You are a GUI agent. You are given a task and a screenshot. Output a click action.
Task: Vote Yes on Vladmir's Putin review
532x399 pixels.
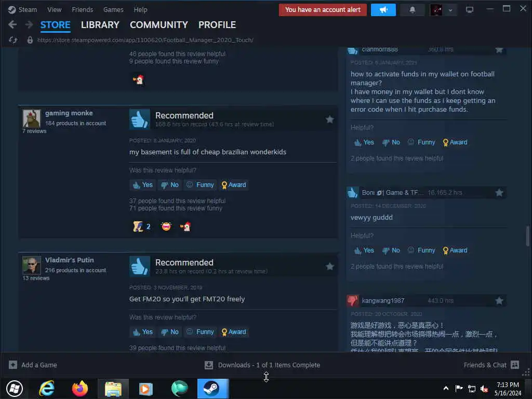(x=143, y=332)
